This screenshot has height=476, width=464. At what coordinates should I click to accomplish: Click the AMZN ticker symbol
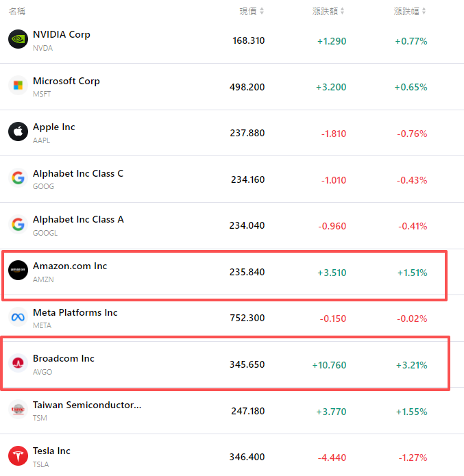pos(43,279)
